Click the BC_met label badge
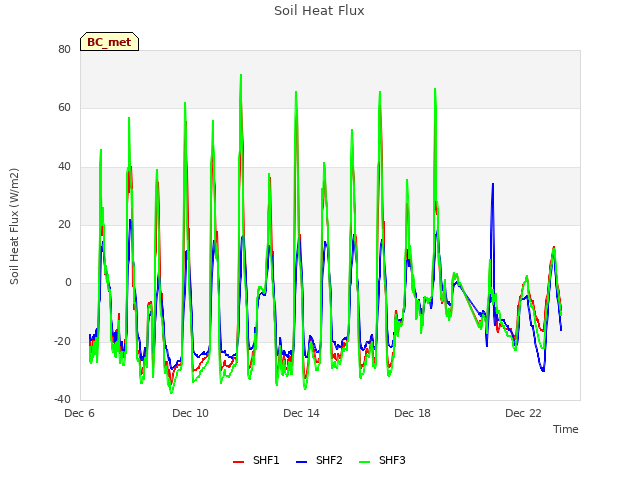This screenshot has width=640, height=480. tap(109, 42)
